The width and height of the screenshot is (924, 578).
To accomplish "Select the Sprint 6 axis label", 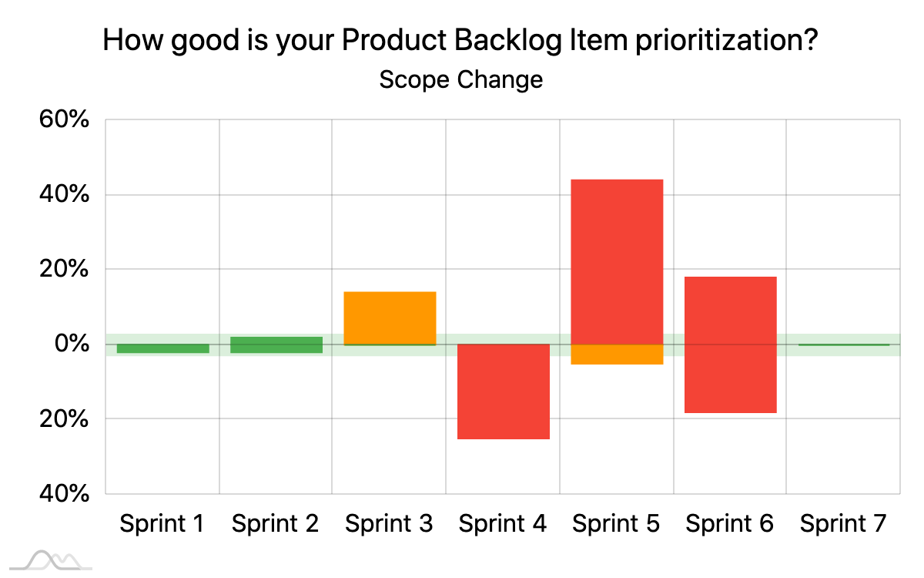I will pos(729,524).
